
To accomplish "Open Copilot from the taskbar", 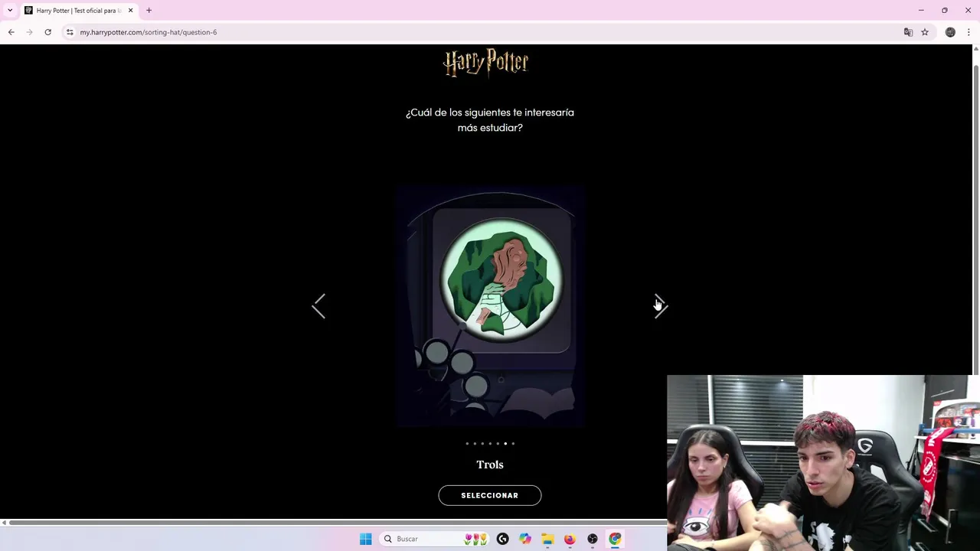I will 525,539.
